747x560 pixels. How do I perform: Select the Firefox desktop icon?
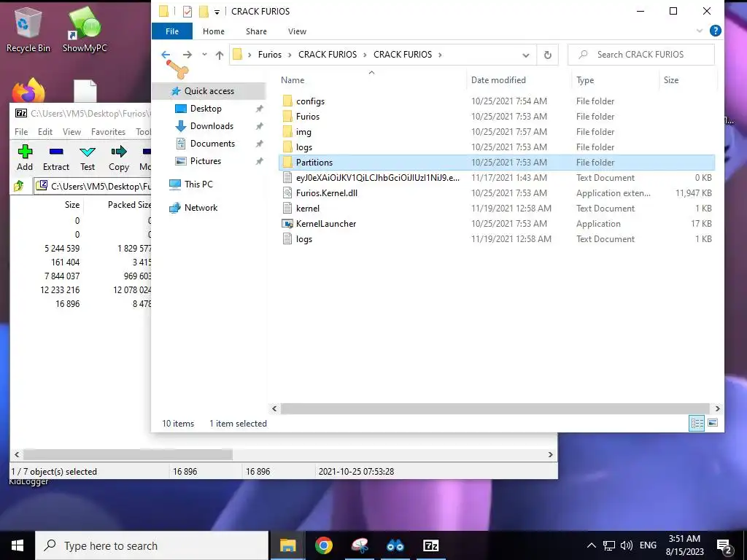tap(28, 90)
